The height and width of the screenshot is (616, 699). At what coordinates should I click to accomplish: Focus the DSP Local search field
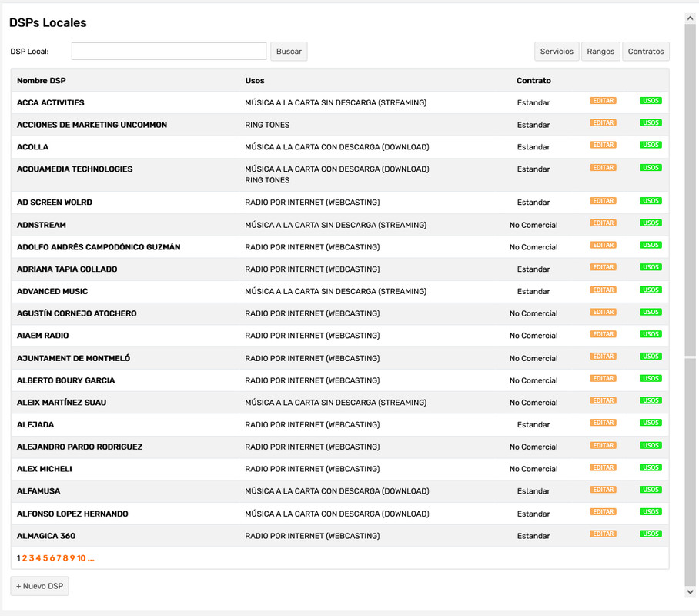[169, 52]
